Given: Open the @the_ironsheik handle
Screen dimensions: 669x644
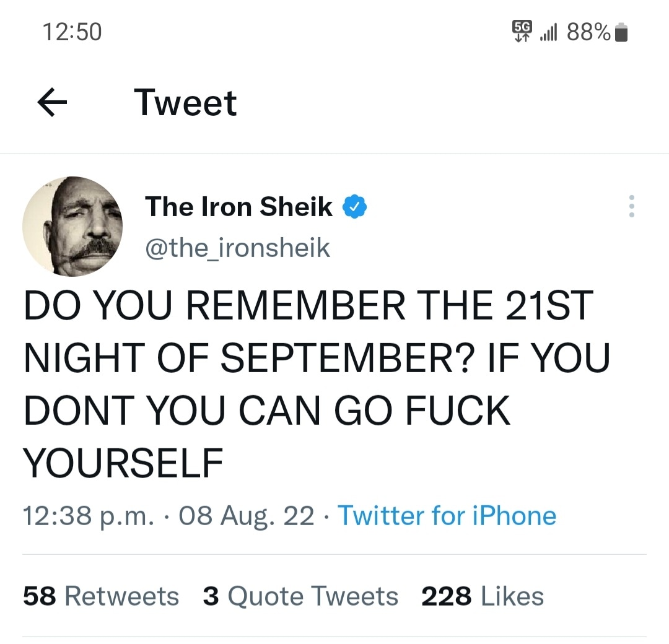Looking at the screenshot, I should [237, 248].
